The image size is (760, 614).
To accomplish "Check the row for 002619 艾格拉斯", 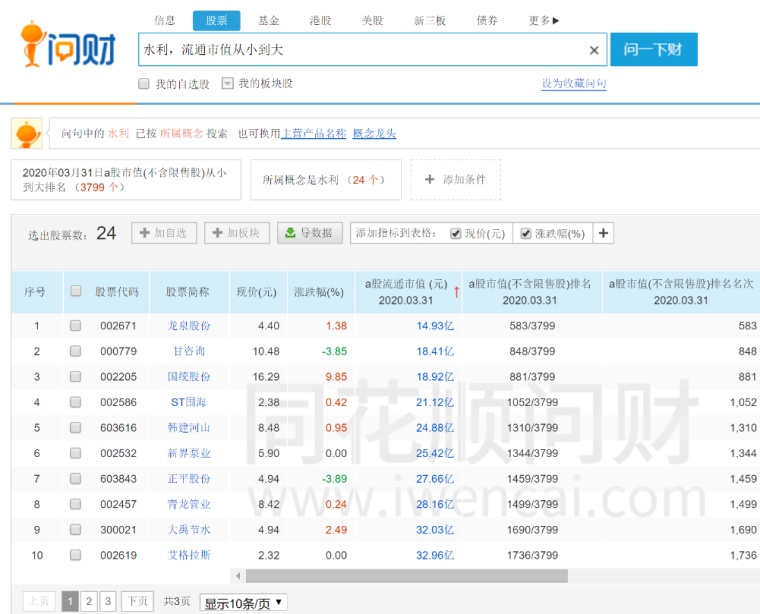I will (75, 554).
